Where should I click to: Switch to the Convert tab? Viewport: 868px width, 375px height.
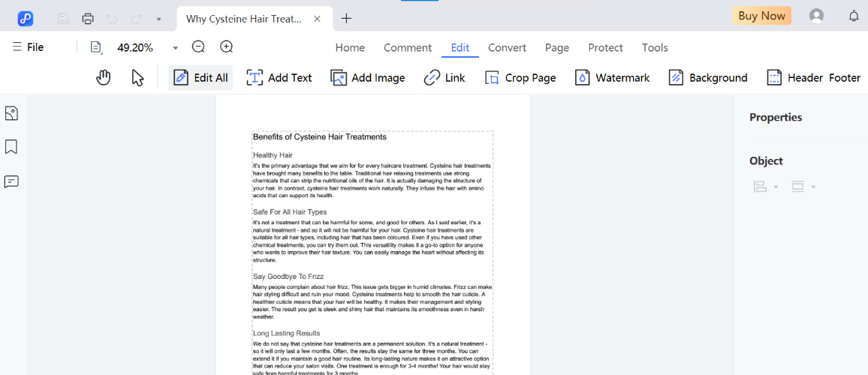pyautogui.click(x=507, y=47)
